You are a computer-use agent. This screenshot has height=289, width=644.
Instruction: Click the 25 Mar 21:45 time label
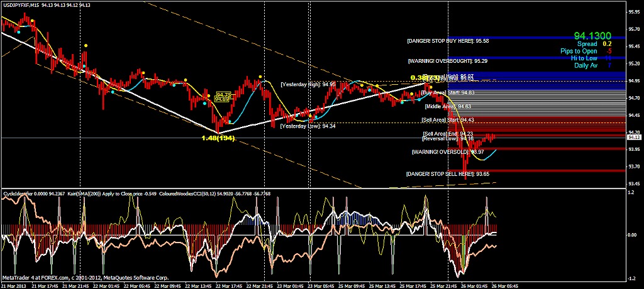click(445, 286)
